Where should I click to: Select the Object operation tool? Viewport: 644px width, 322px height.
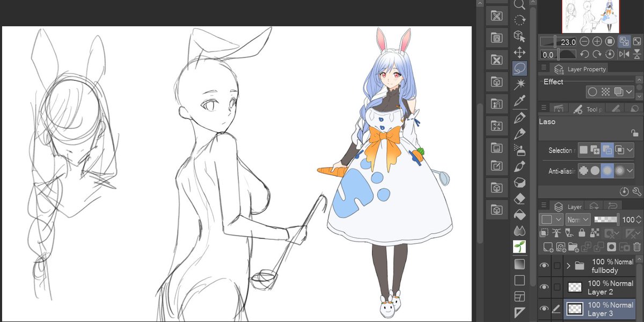click(x=519, y=36)
